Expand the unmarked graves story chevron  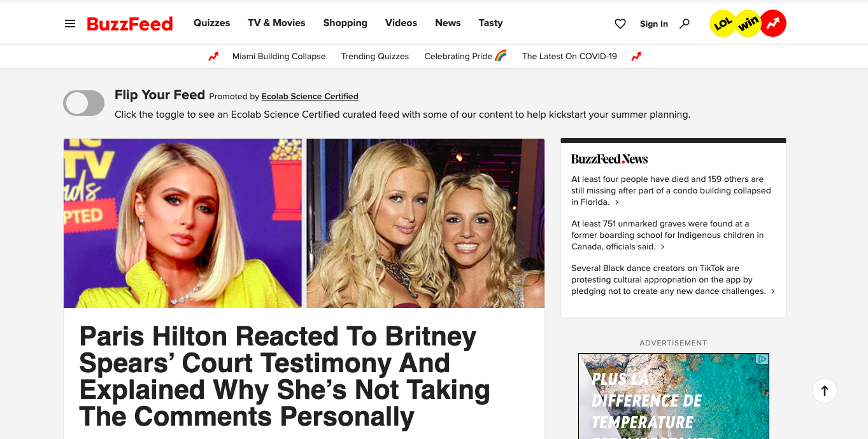tap(662, 247)
